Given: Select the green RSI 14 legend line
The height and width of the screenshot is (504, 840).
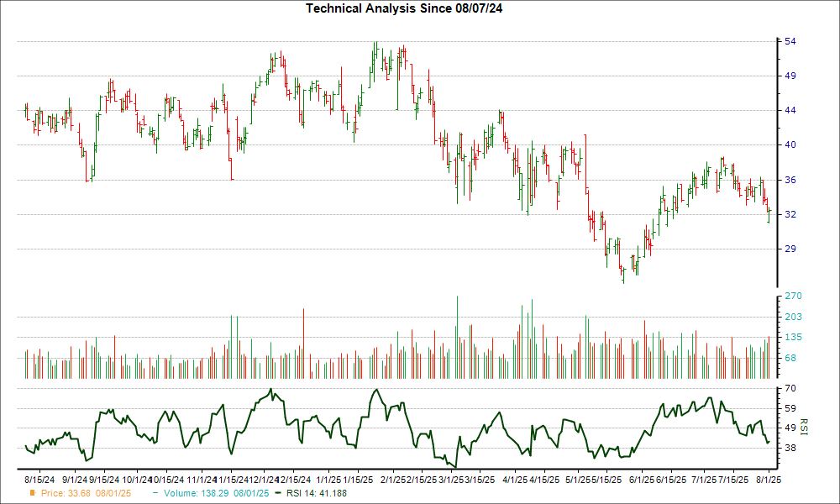Looking at the screenshot, I should 277,493.
